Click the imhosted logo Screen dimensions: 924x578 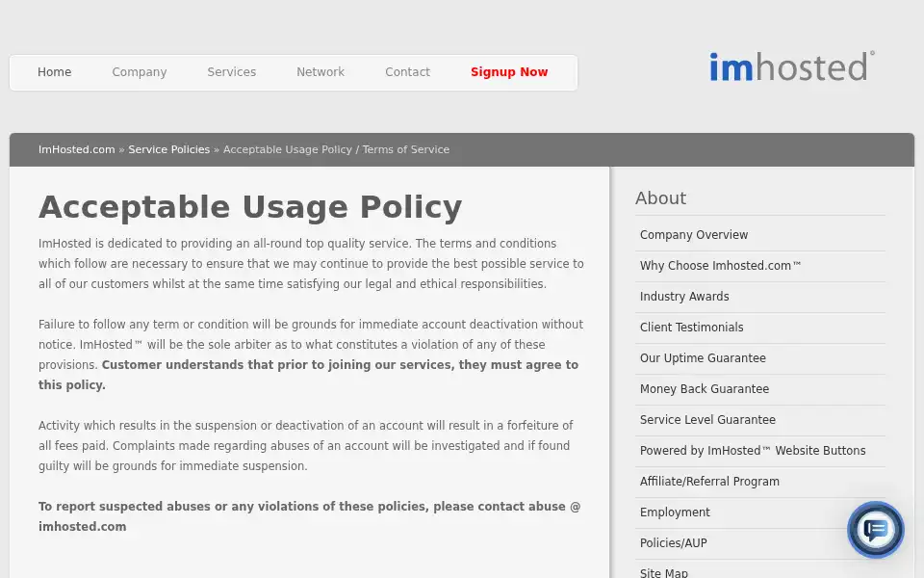pos(791,66)
